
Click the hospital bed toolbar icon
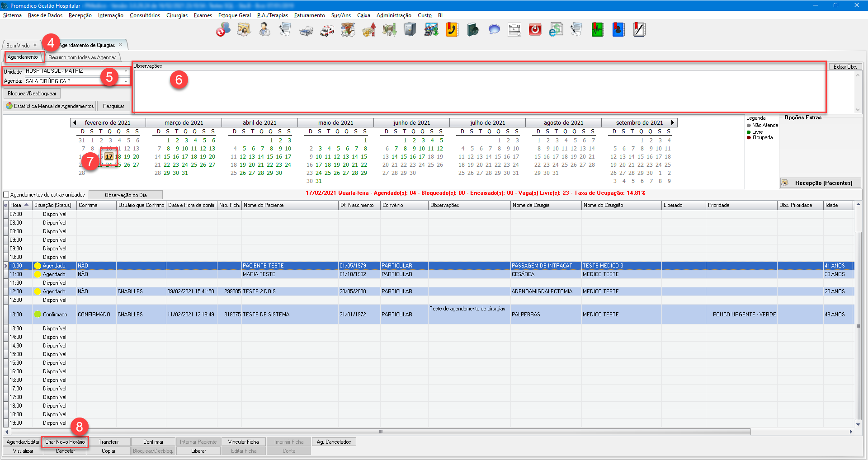coord(306,30)
